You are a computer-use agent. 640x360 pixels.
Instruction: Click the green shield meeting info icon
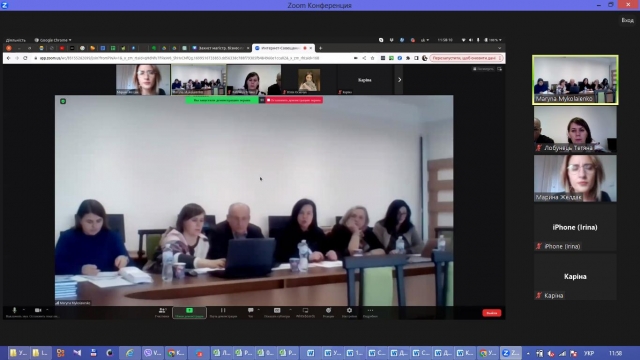click(63, 101)
